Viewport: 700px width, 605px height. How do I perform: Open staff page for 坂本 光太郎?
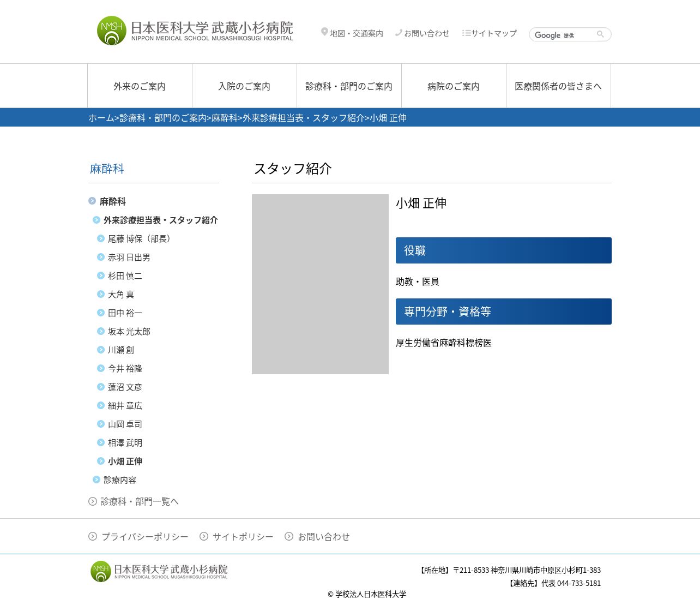129,331
